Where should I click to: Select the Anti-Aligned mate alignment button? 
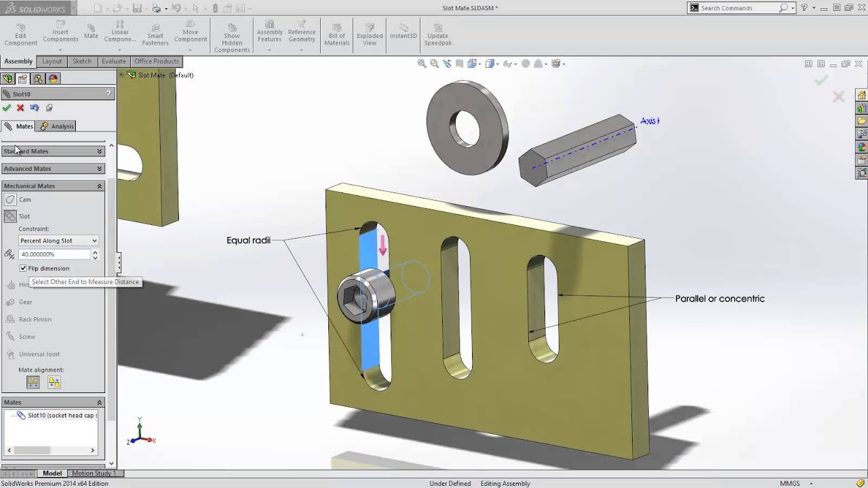(x=54, y=382)
